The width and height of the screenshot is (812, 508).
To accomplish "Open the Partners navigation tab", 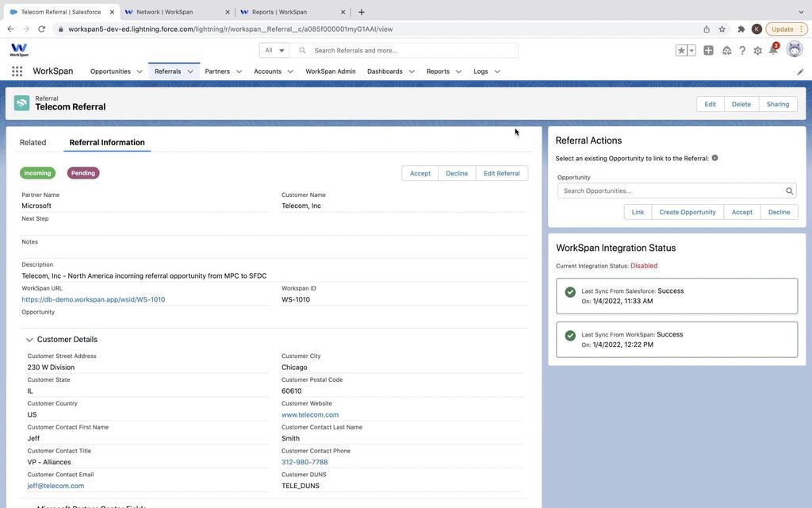I will [217, 71].
